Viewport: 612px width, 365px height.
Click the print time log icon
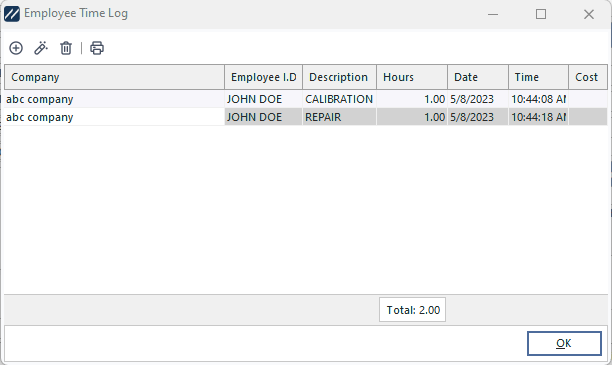[x=97, y=48]
